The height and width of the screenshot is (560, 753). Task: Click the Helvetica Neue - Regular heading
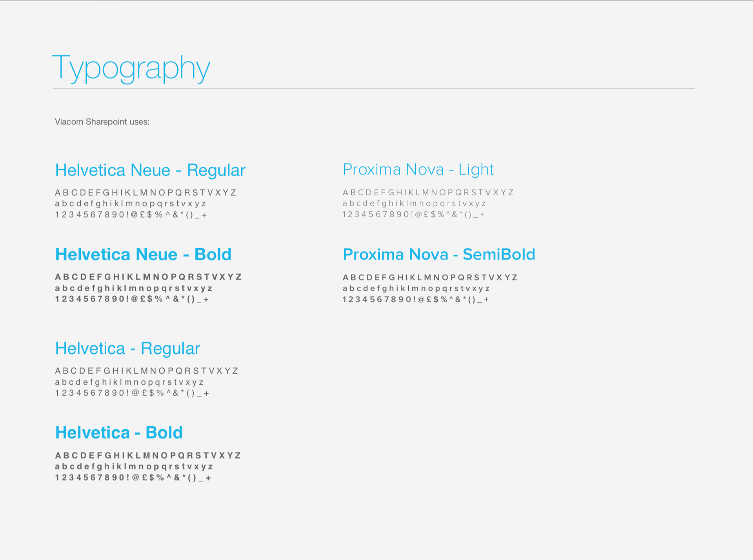150,171
